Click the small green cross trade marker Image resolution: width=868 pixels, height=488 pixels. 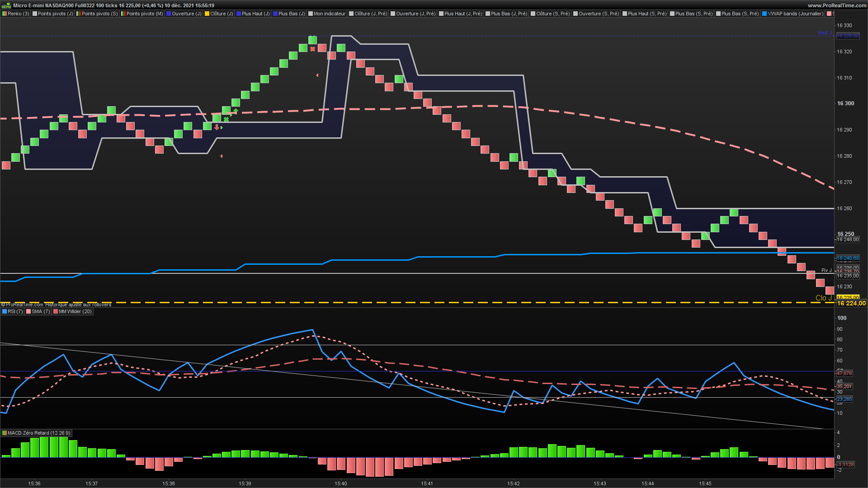point(226,120)
